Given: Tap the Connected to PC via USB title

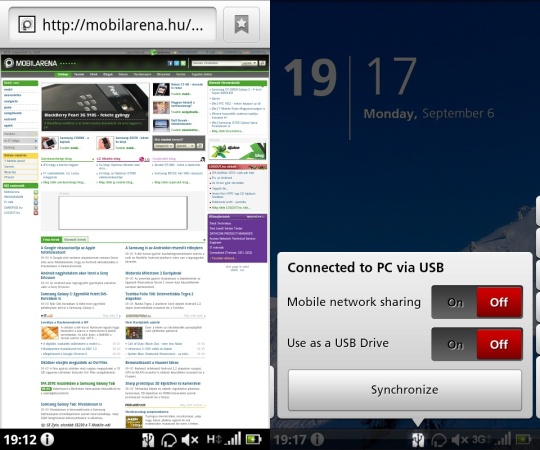Looking at the screenshot, I should (365, 268).
